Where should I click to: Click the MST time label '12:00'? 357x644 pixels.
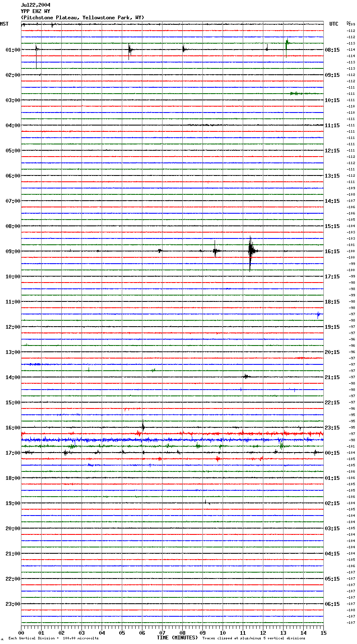(13, 327)
